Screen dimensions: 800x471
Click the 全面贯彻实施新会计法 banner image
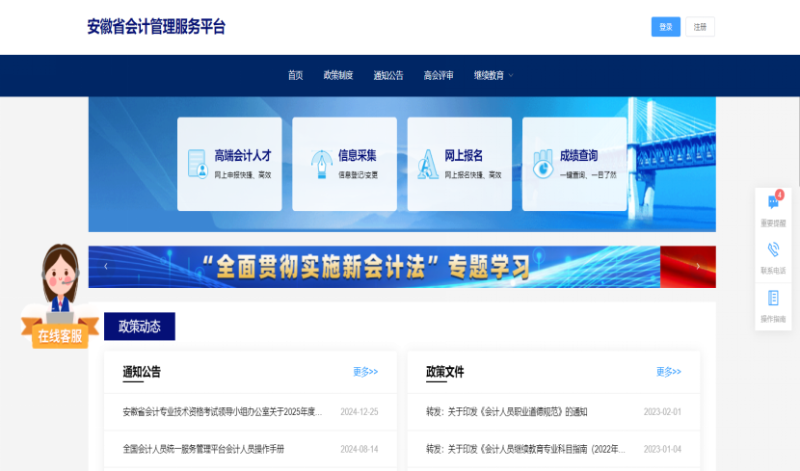(x=400, y=266)
